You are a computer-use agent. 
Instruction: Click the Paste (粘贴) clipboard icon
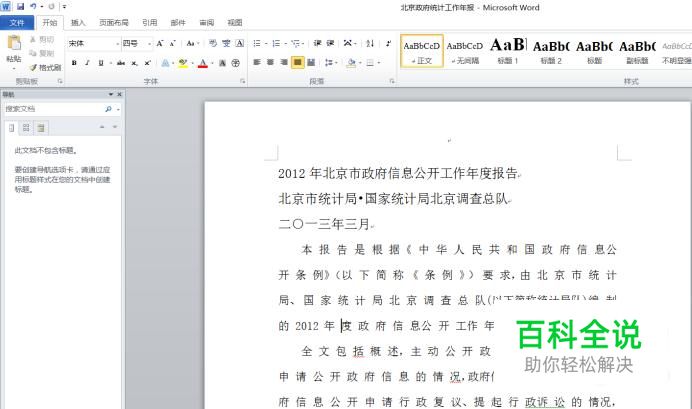14,43
